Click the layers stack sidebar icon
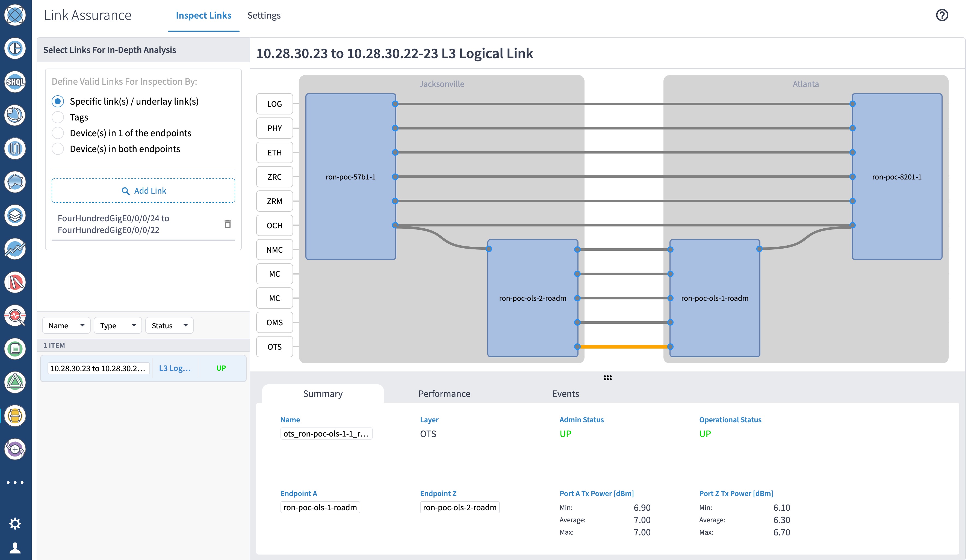Viewport: 968px width, 560px height. (x=15, y=216)
